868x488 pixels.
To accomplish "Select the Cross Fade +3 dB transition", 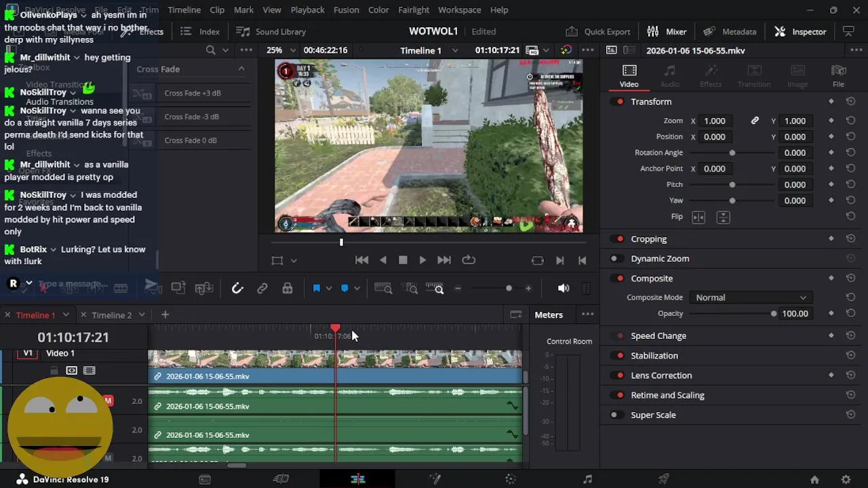I will 193,94.
